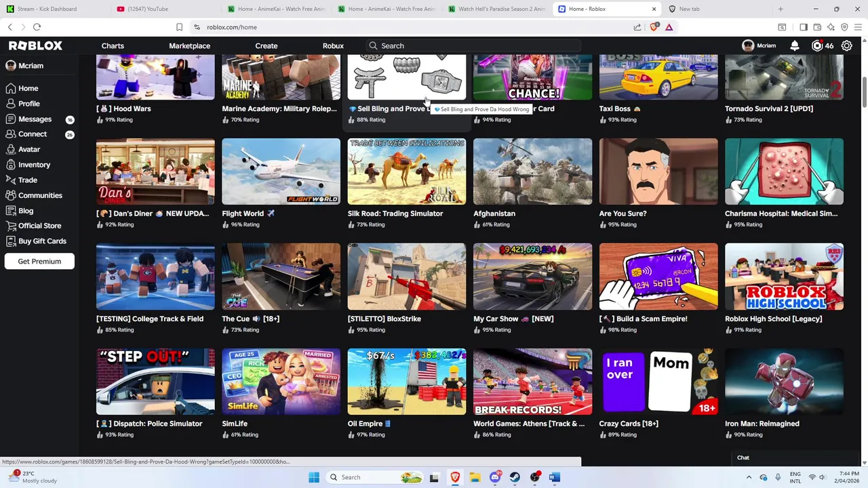Image resolution: width=868 pixels, height=488 pixels.
Task: Open Word from taskbar
Action: (x=555, y=477)
